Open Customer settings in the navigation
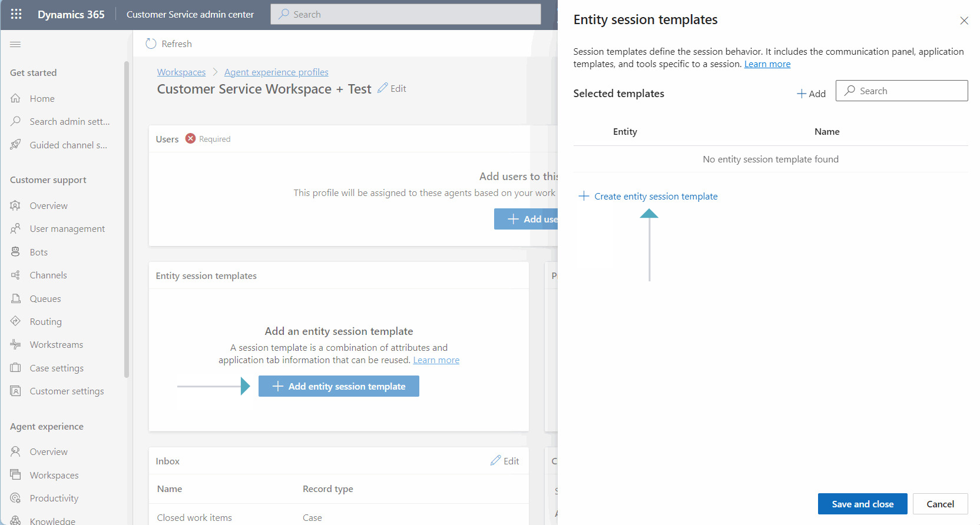Screen dimensions: 980x525 point(67,391)
